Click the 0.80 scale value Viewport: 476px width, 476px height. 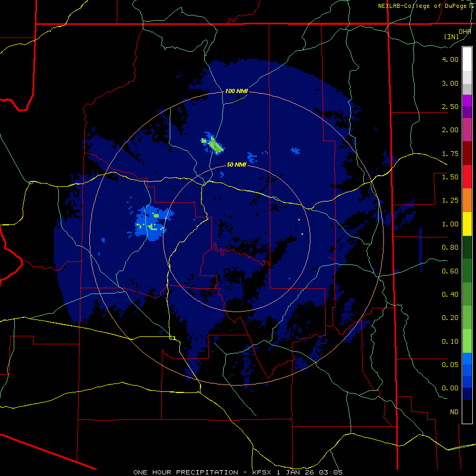450,248
